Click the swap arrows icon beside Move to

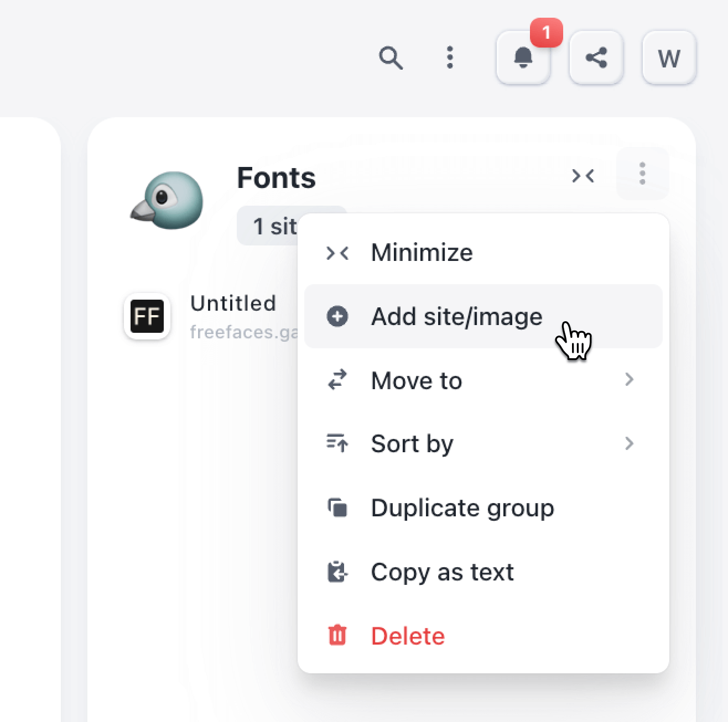337,380
